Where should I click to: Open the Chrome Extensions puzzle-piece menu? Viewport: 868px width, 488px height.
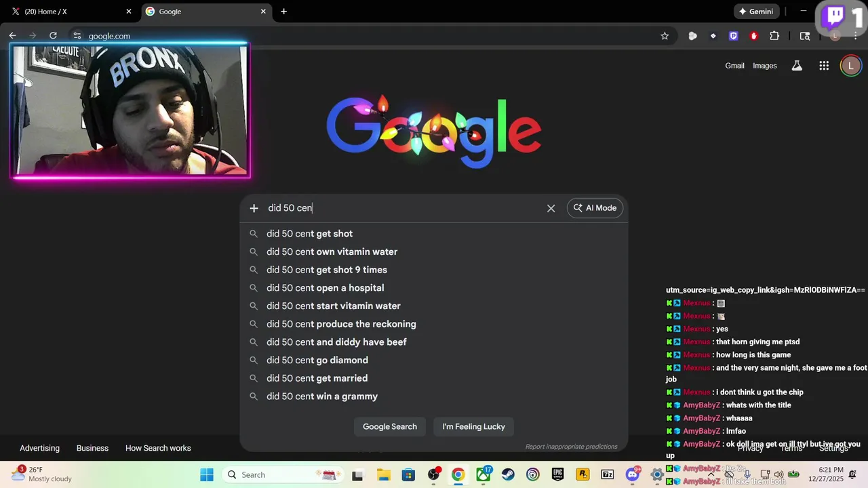tap(774, 36)
